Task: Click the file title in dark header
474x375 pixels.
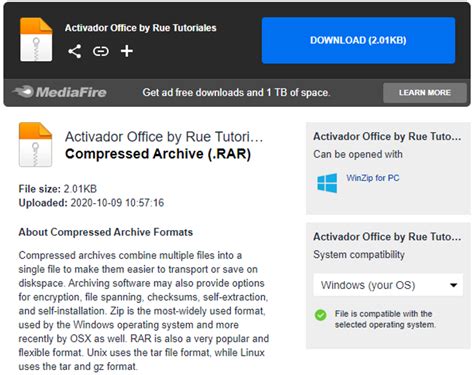Action: [140, 28]
